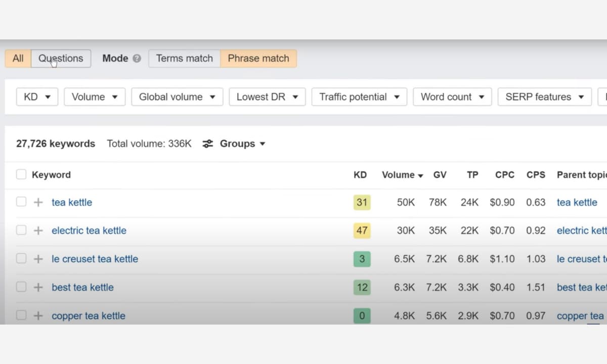The height and width of the screenshot is (364, 607).
Task: Click the 78K global volume value
Action: (x=438, y=202)
